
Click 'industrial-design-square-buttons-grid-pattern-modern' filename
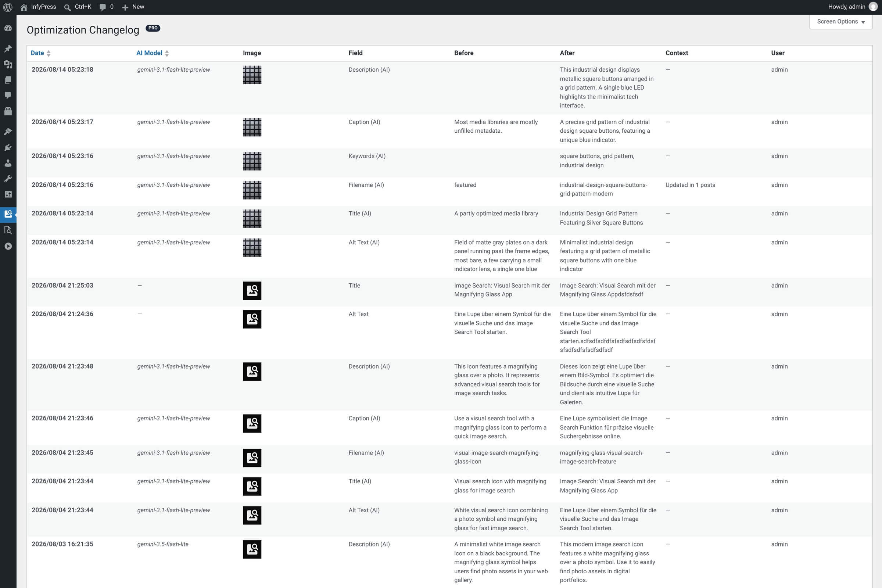[603, 189]
